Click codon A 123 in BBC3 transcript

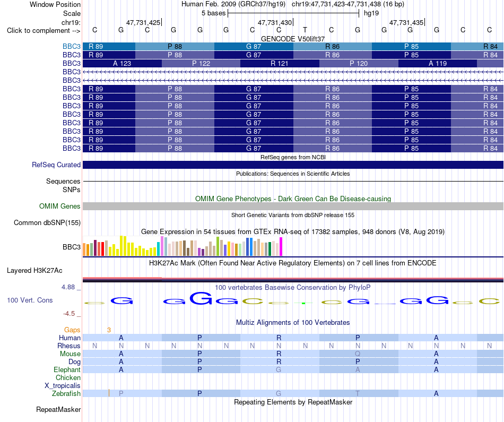coord(122,63)
